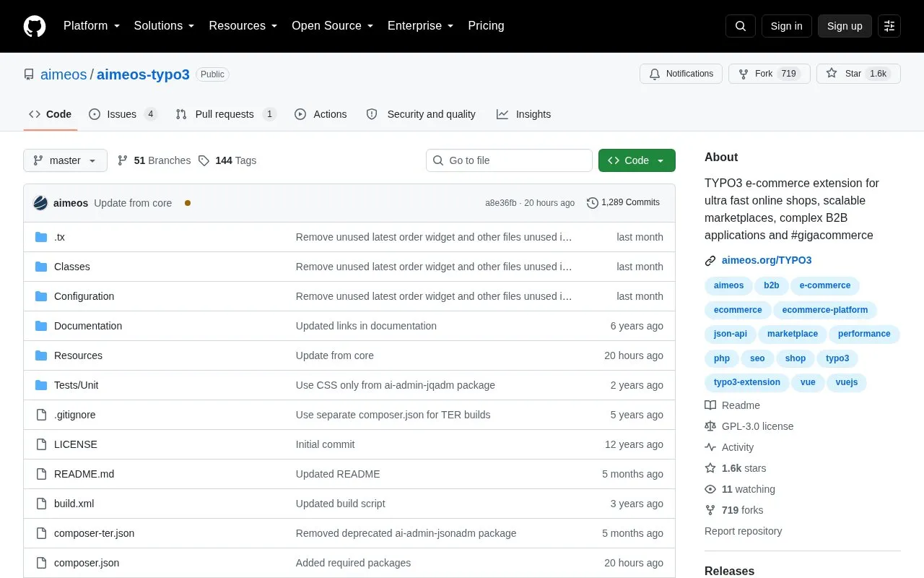Viewport: 924px width, 578px height.
Task: Click the bell icon in Notifications
Action: tap(655, 74)
